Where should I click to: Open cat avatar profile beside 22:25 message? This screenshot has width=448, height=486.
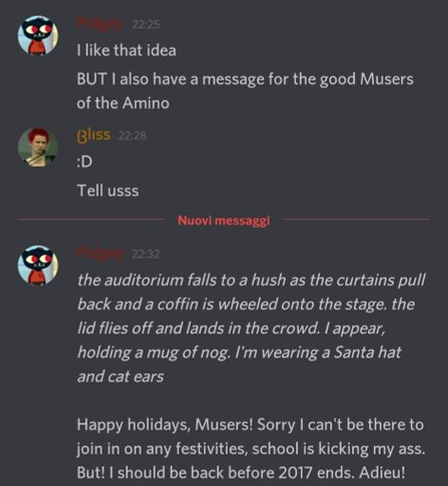(38, 35)
